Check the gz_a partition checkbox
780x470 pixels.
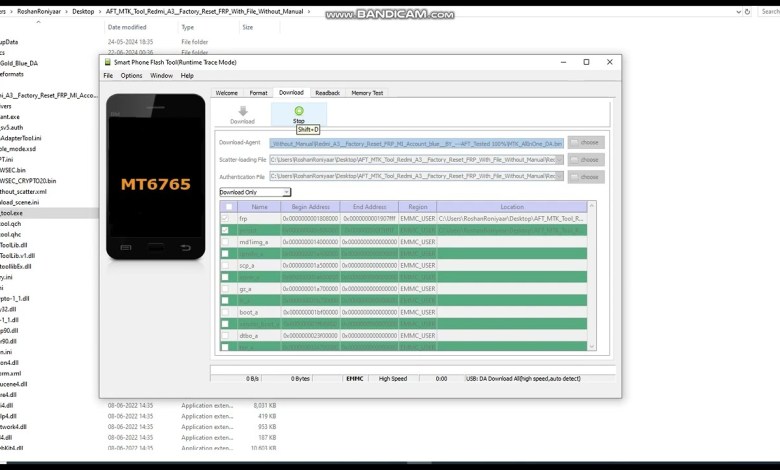[225, 288]
